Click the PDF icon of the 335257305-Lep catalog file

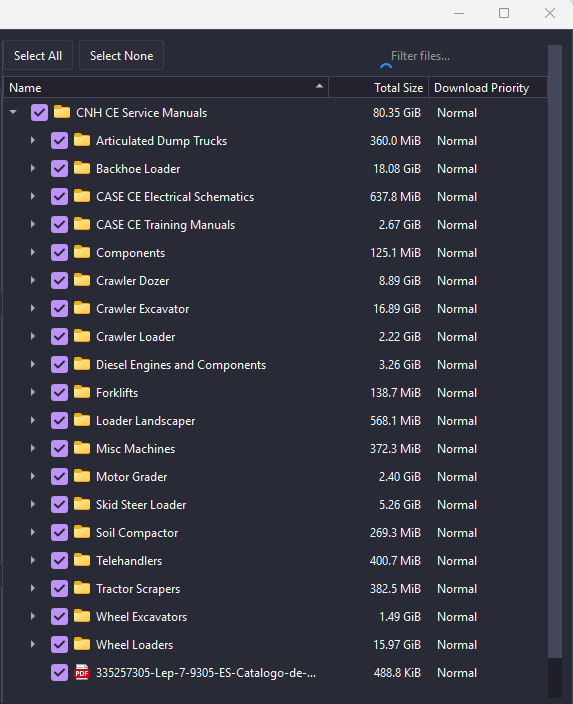[x=82, y=672]
